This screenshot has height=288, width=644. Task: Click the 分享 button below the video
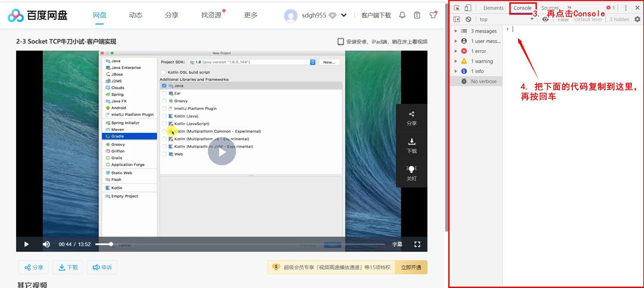click(x=33, y=267)
